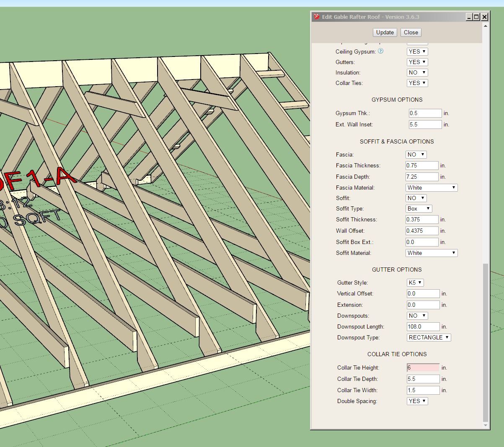
Task: Open the Soffit Type dropdown
Action: coord(419,208)
